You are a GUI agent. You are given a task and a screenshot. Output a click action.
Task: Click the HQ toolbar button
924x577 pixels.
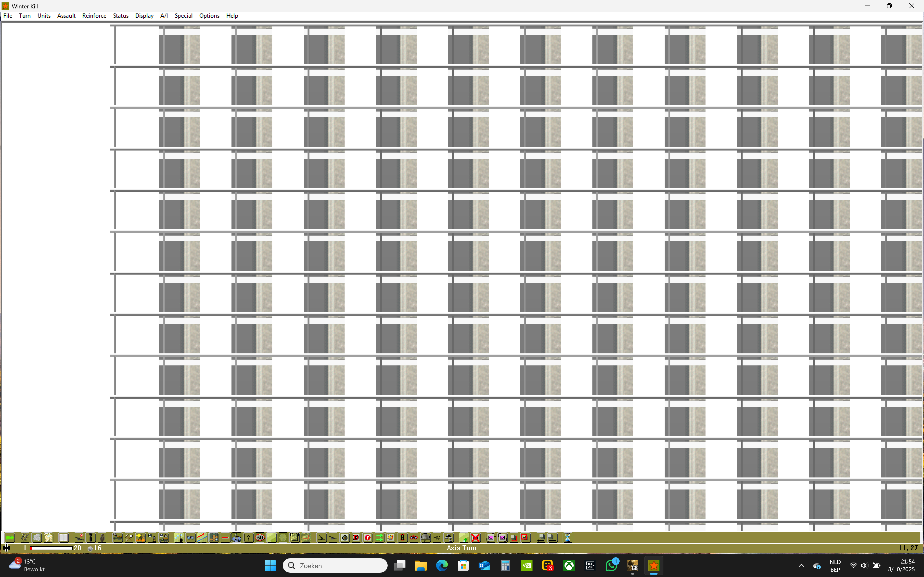[x=437, y=538]
